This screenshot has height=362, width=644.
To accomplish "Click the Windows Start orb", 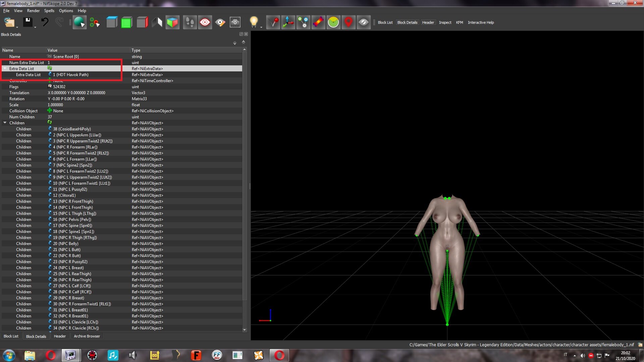I will pyautogui.click(x=9, y=355).
